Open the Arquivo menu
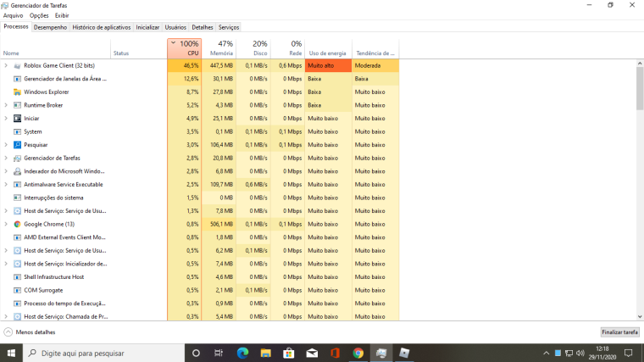Viewport: 644px width, 362px height. coord(14,15)
